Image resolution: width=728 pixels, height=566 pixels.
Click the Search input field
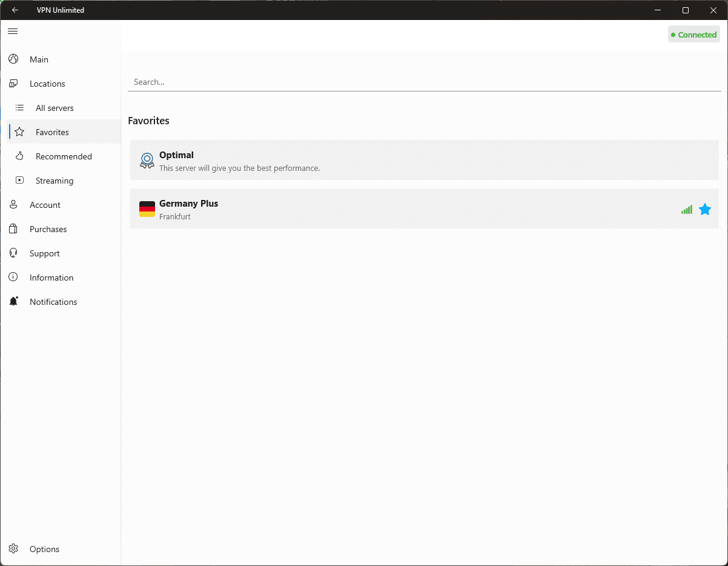click(424, 82)
